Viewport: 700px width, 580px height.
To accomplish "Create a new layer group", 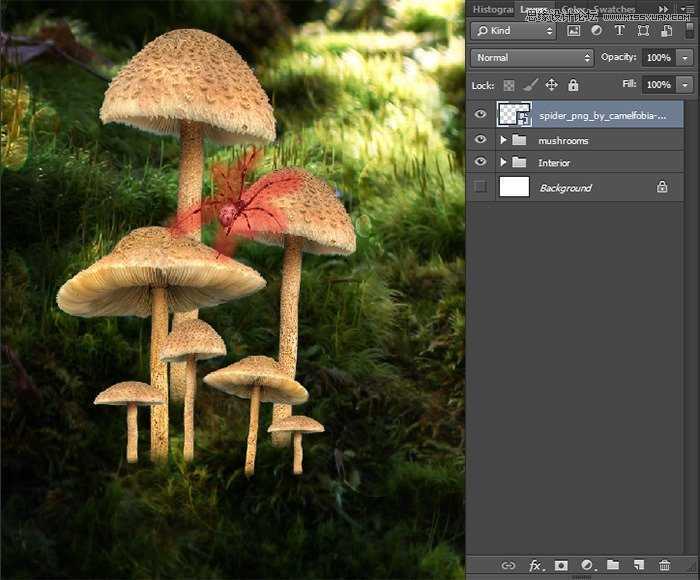I will coord(613,566).
